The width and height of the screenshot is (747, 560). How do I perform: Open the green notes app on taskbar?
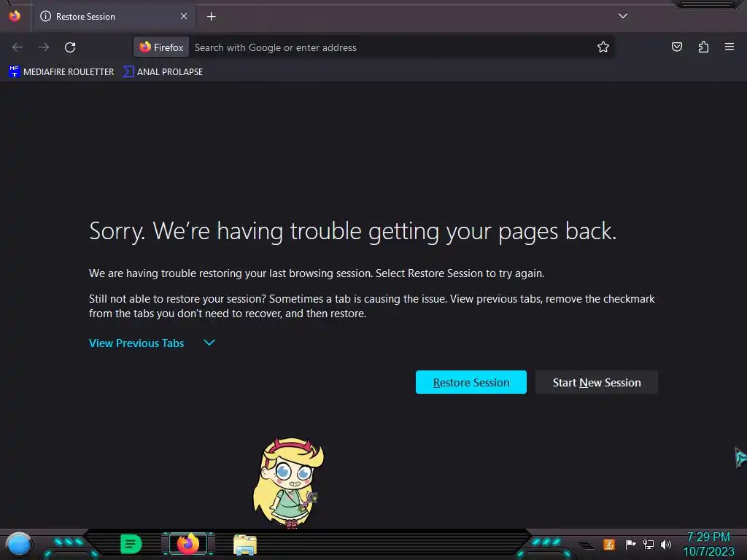pos(131,544)
